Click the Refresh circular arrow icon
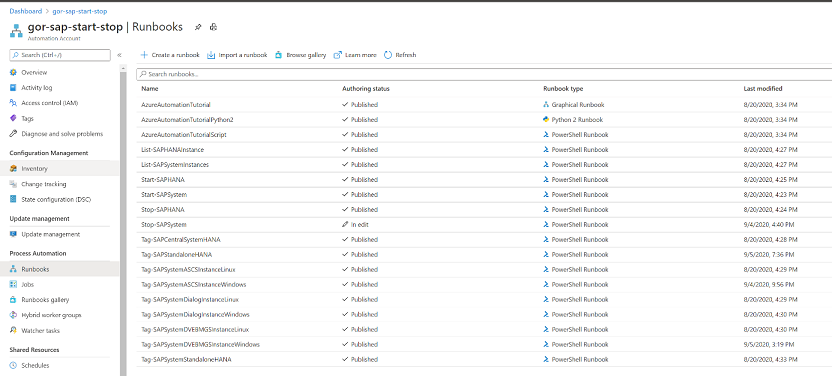The image size is (832, 376). (388, 55)
